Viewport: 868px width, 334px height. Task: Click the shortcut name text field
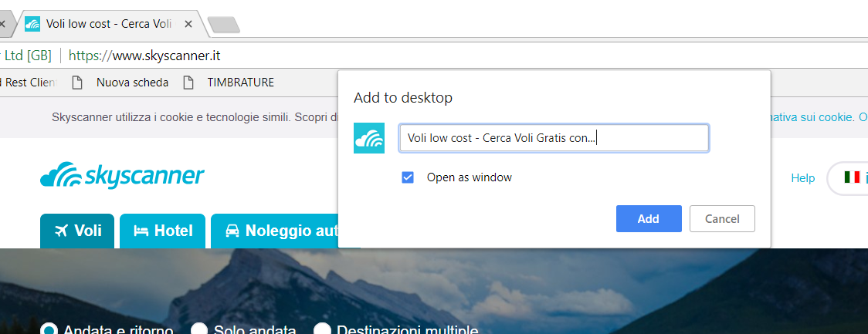click(553, 138)
